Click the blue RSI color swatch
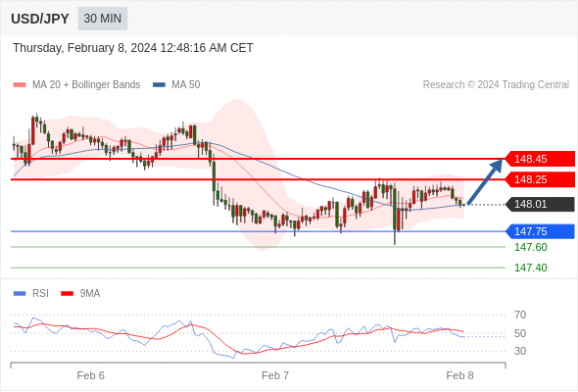The height and width of the screenshot is (392, 578). (20, 294)
